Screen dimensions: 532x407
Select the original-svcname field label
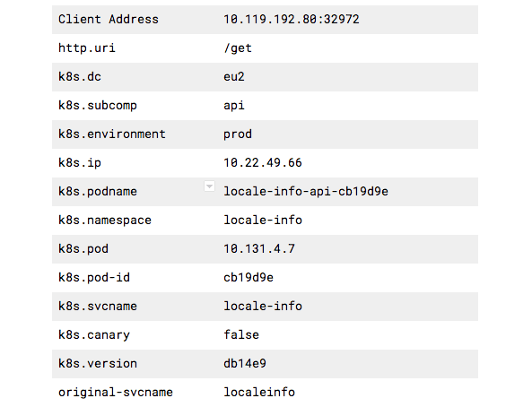click(x=116, y=393)
